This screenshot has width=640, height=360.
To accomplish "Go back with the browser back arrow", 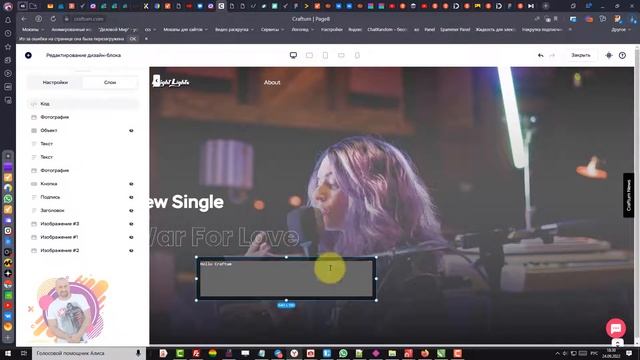I will (x=24, y=19).
